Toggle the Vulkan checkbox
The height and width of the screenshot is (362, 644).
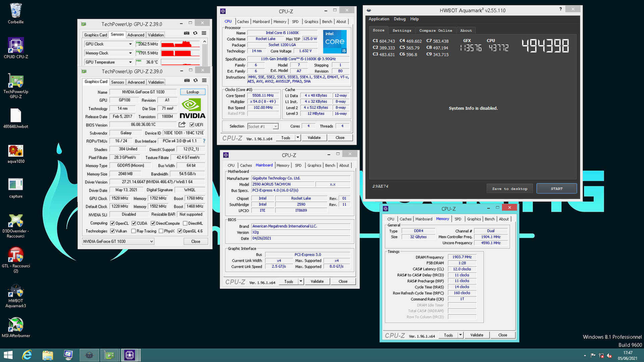[x=112, y=231]
